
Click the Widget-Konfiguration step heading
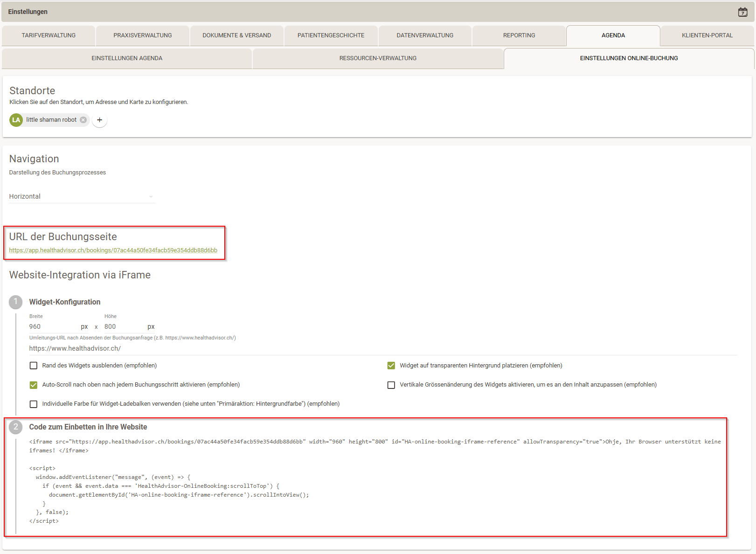65,302
